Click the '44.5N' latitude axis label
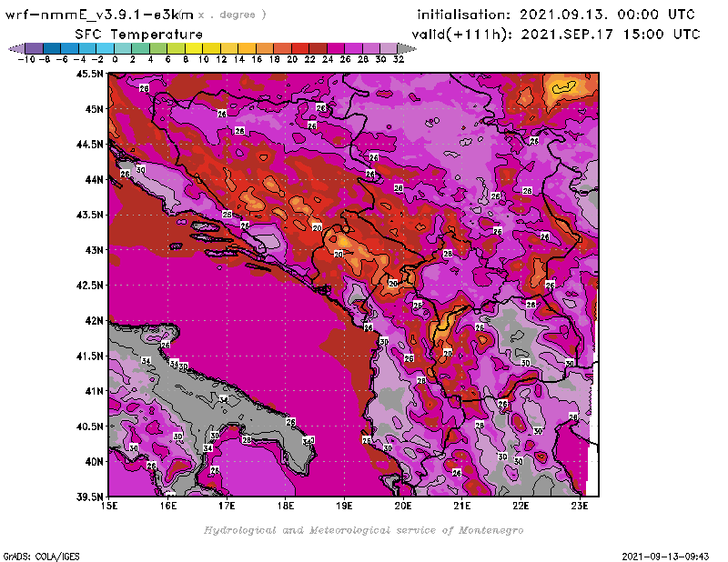This screenshot has width=728, height=562. [x=89, y=145]
